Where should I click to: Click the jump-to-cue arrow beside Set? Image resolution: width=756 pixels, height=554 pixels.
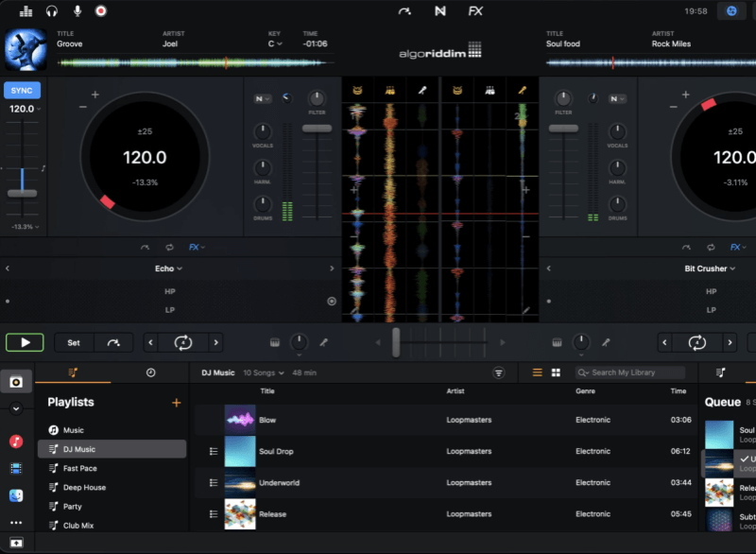point(113,343)
